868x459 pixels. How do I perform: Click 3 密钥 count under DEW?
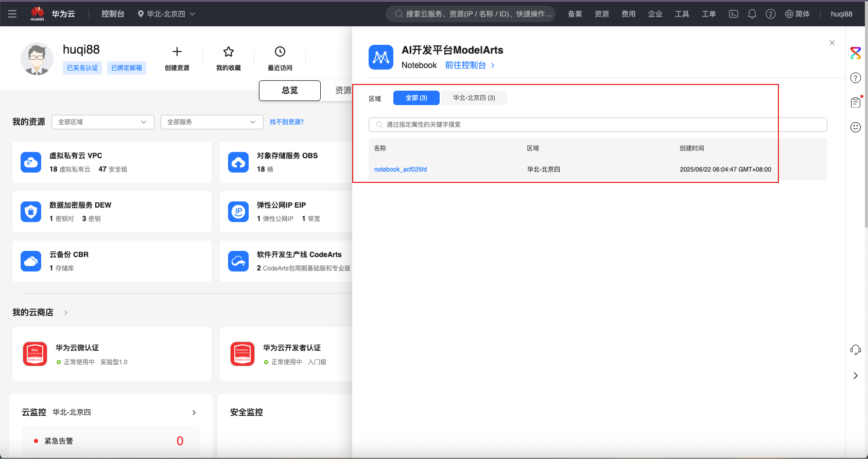pos(91,219)
